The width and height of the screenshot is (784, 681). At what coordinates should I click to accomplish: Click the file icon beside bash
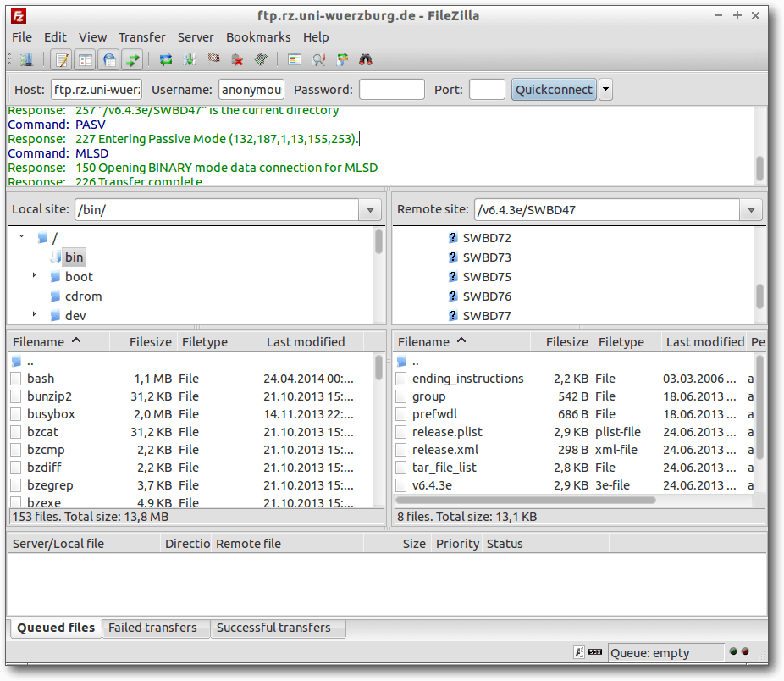(x=16, y=379)
